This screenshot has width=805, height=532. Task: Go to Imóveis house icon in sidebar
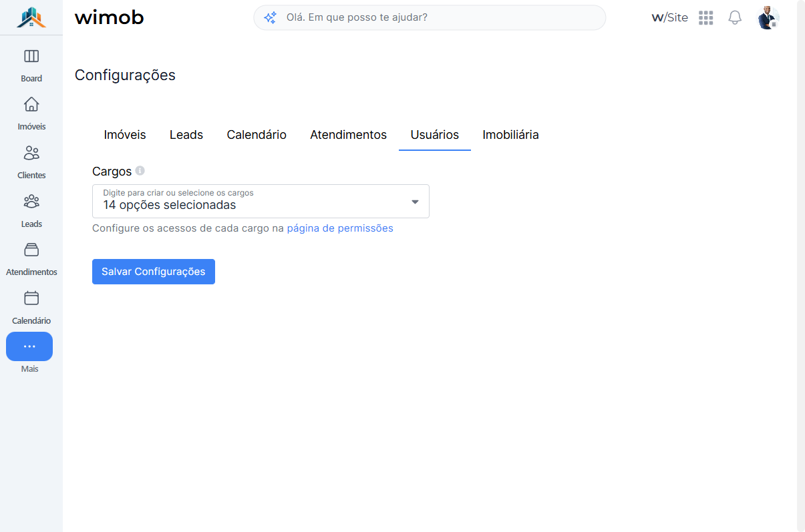coord(31,104)
